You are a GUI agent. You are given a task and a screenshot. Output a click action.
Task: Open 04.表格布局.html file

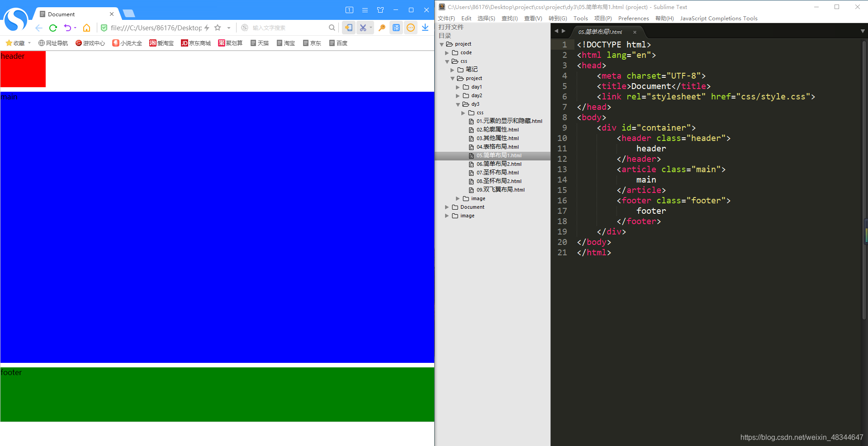[497, 147]
